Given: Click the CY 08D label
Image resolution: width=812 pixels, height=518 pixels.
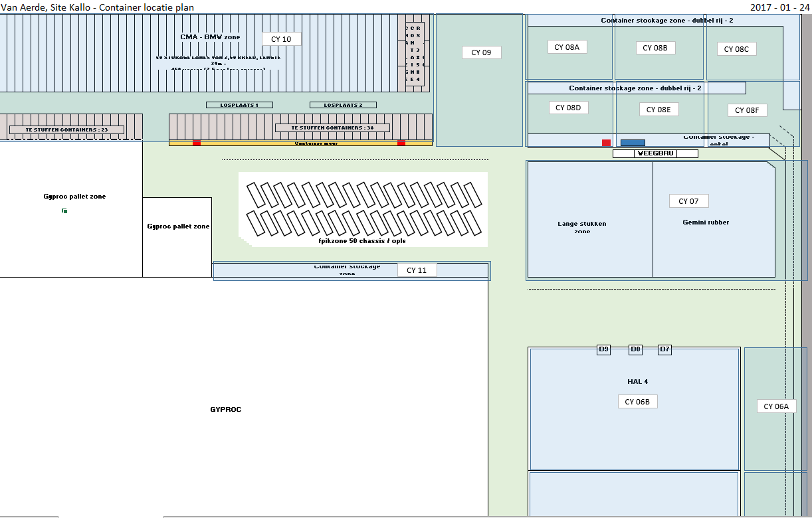Looking at the screenshot, I should coord(569,108).
